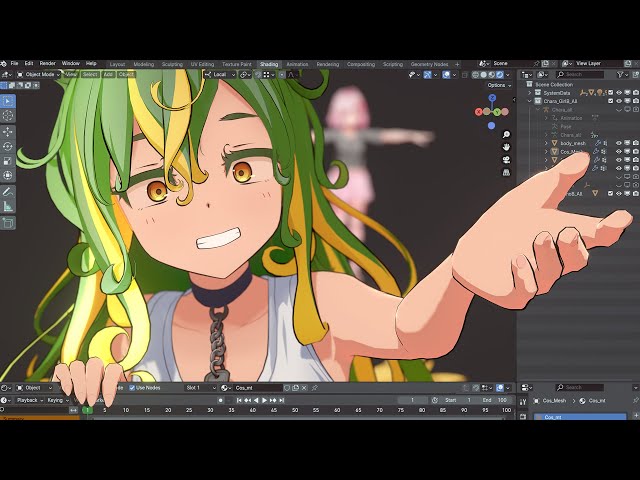Image resolution: width=640 pixels, height=480 pixels.
Task: Click the outliner filter funnel icon
Action: [620, 74]
